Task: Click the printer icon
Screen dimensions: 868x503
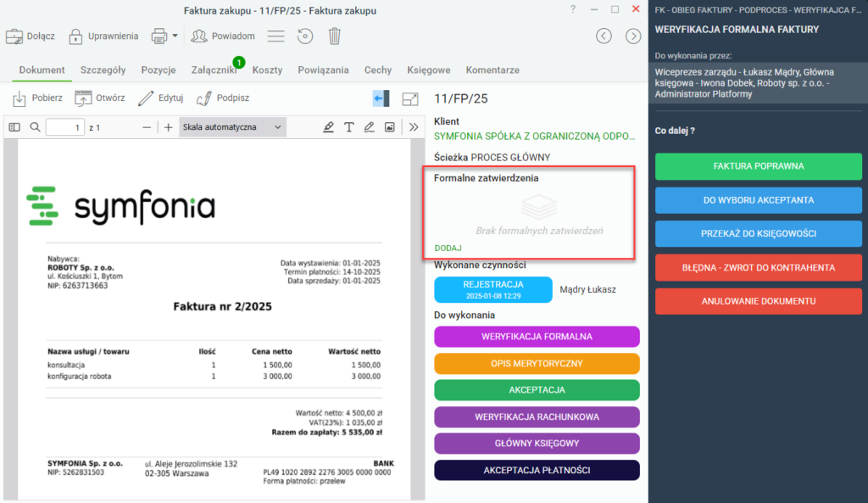Action: pos(159,36)
